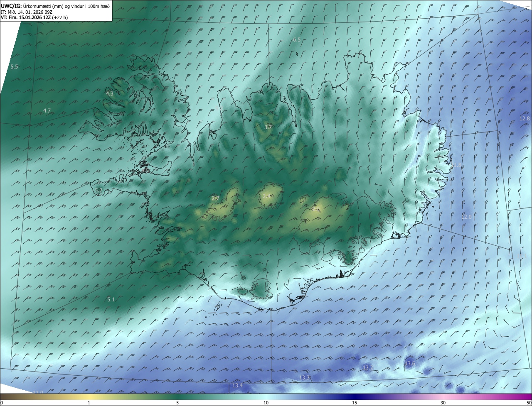Click the 10 tick on the color scale
The image size is (532, 406).
[x=266, y=403]
